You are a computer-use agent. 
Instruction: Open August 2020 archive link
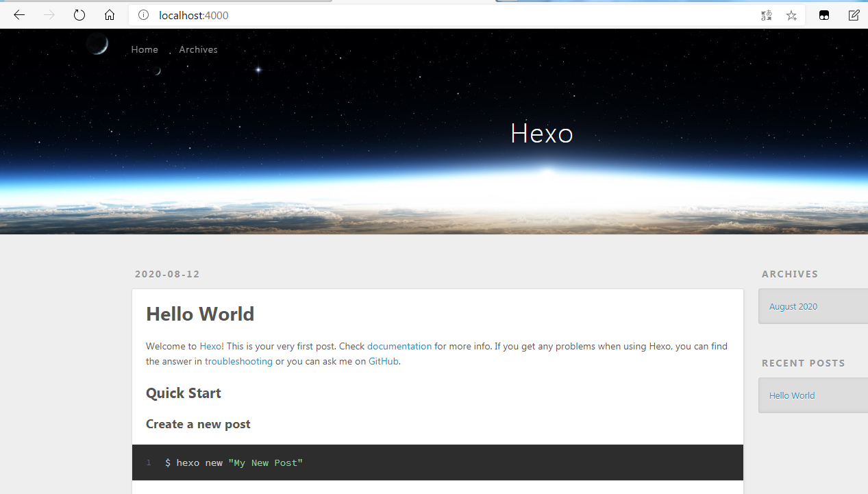point(793,306)
